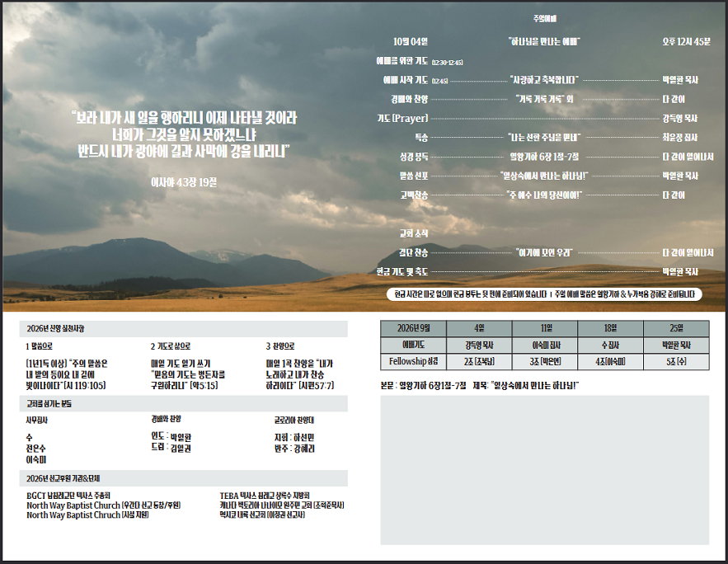Click the "5조 [수]" table cell
Image resolution: width=728 pixels, height=564 pixels.
pyautogui.click(x=676, y=361)
